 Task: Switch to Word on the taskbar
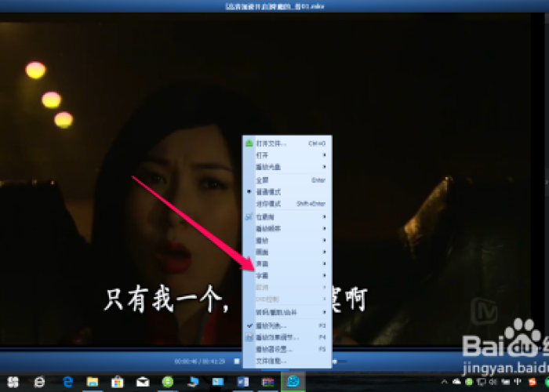[x=243, y=382]
